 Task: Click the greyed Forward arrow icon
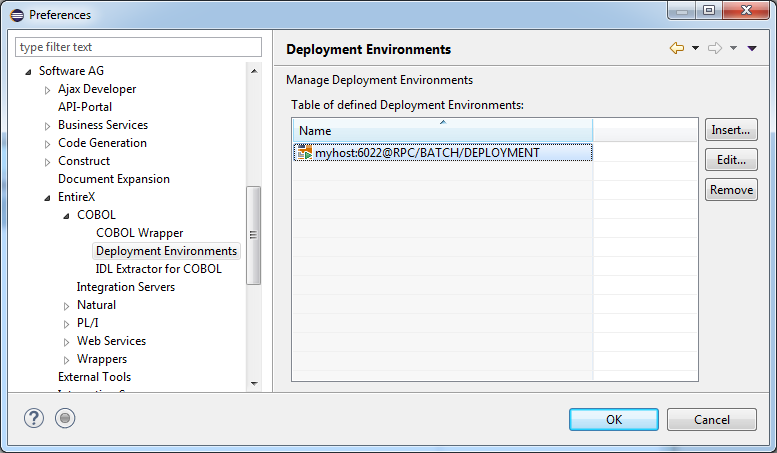pyautogui.click(x=715, y=48)
